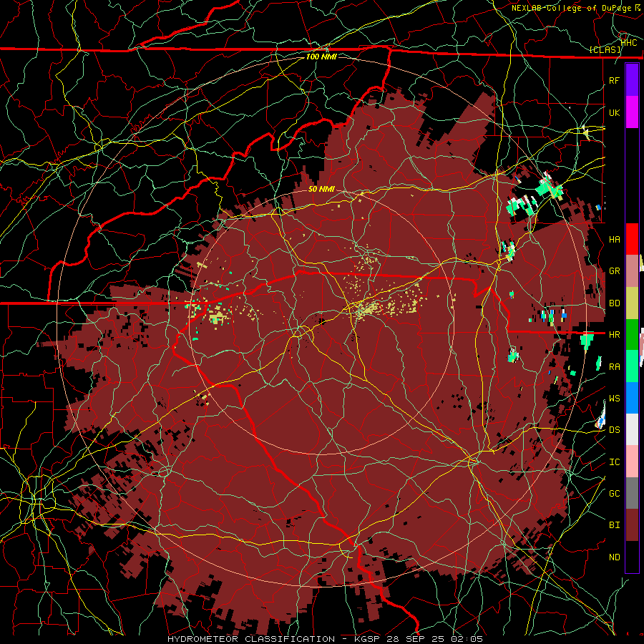Click the [CLAS] units label
Image resolution: width=644 pixels, height=644 pixels.
coord(605,50)
